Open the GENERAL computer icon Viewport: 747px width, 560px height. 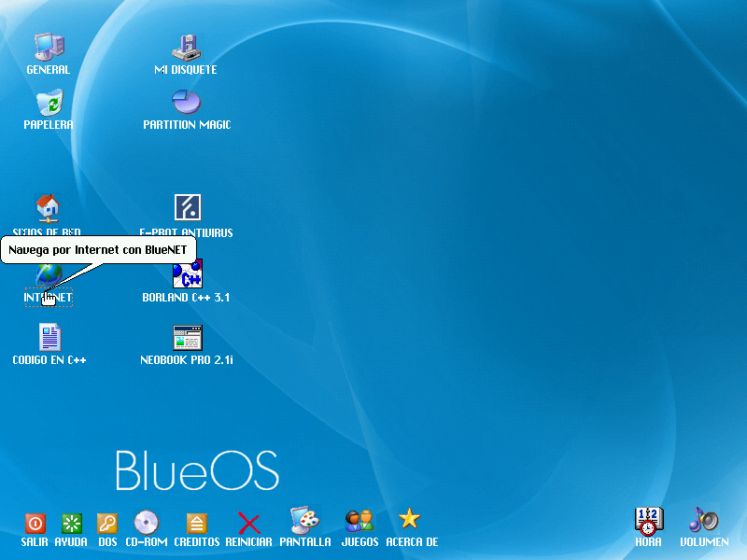click(49, 47)
